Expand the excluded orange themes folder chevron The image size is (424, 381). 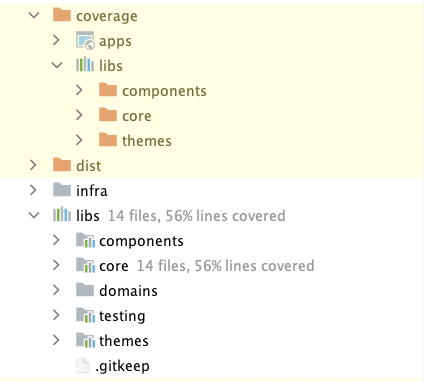[79, 140]
